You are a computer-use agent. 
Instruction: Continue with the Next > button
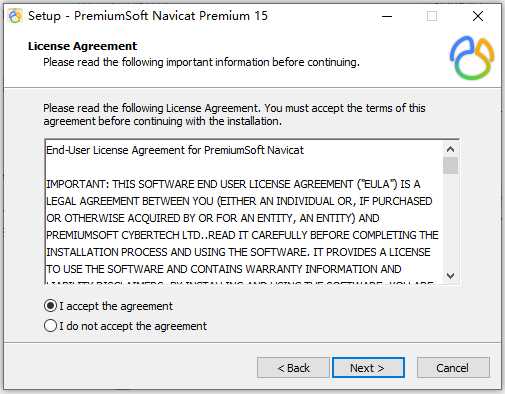[368, 368]
